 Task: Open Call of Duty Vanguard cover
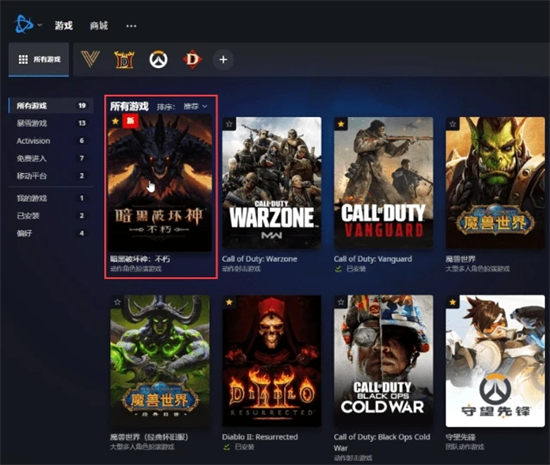click(383, 183)
